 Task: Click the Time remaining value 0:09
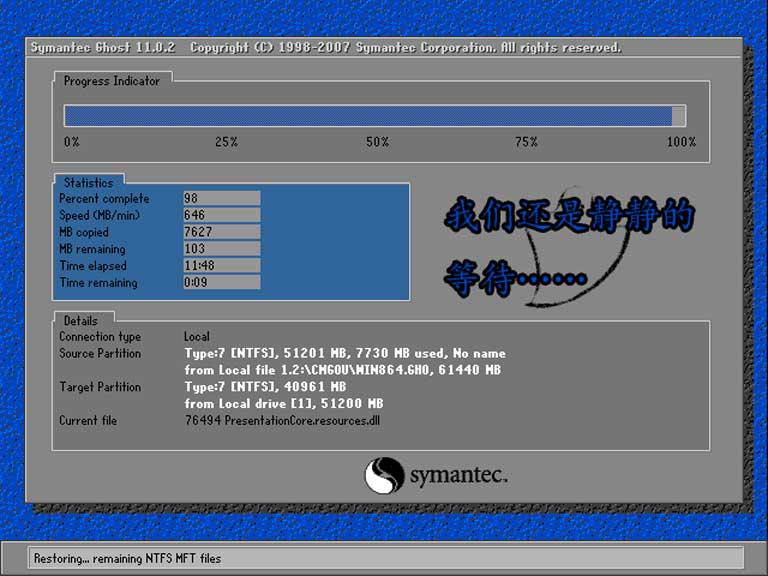coord(221,283)
